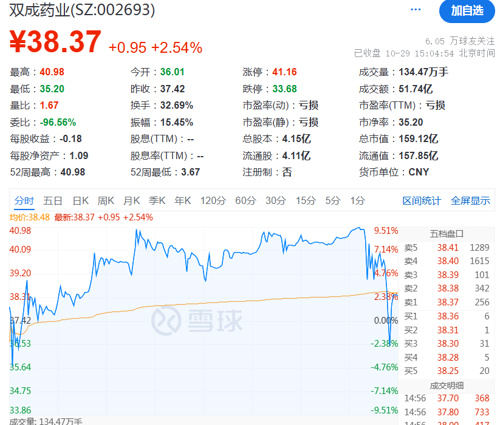Select the 日K chart tab
The width and height of the screenshot is (500, 425).
pos(81,201)
